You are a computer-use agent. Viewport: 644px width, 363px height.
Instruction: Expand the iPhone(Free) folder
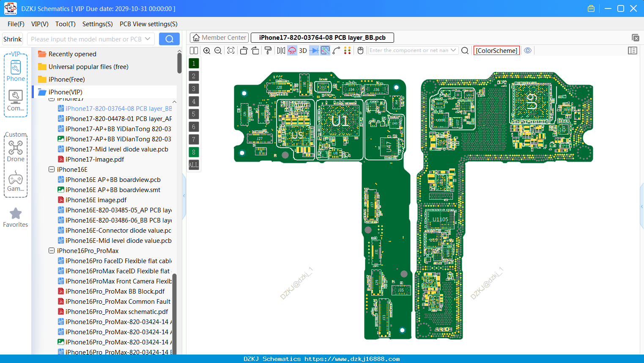coord(66,79)
